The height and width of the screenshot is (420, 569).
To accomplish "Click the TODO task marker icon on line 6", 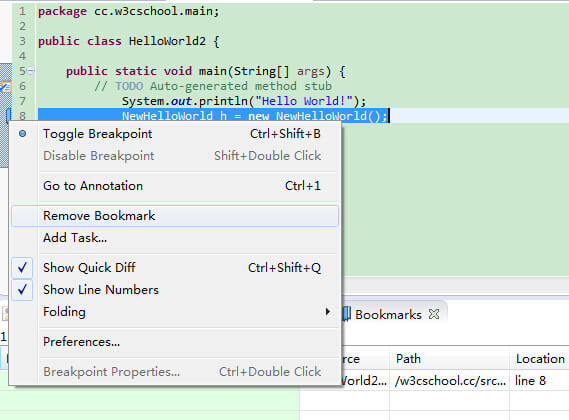I will [6, 86].
